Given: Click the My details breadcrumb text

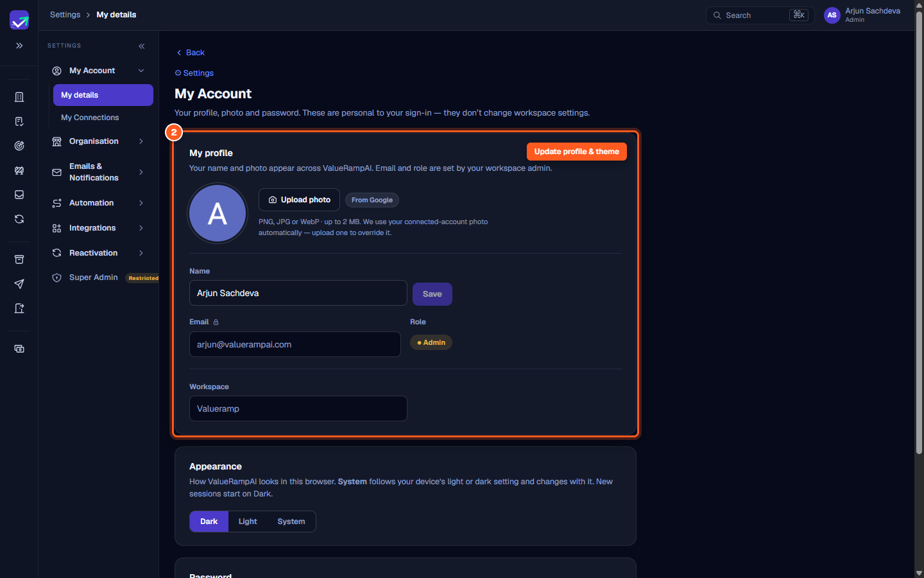Looking at the screenshot, I should 116,15.
